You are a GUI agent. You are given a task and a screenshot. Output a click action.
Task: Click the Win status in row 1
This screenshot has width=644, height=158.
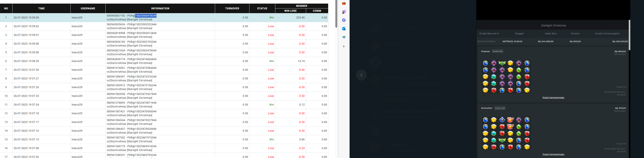272,18
